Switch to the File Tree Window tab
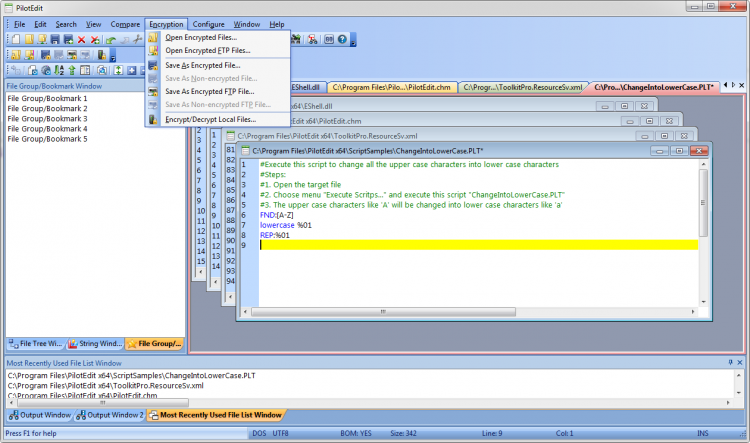The width and height of the screenshot is (750, 443). coord(36,343)
